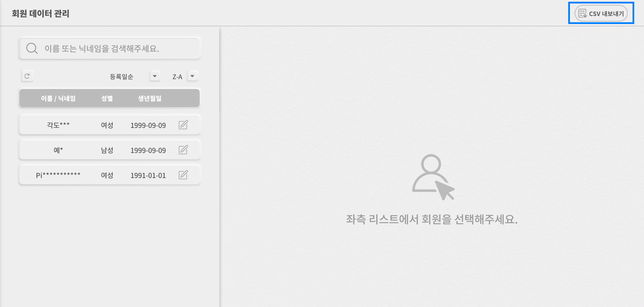
Task: Click the 생년월일 column header
Action: 150,98
